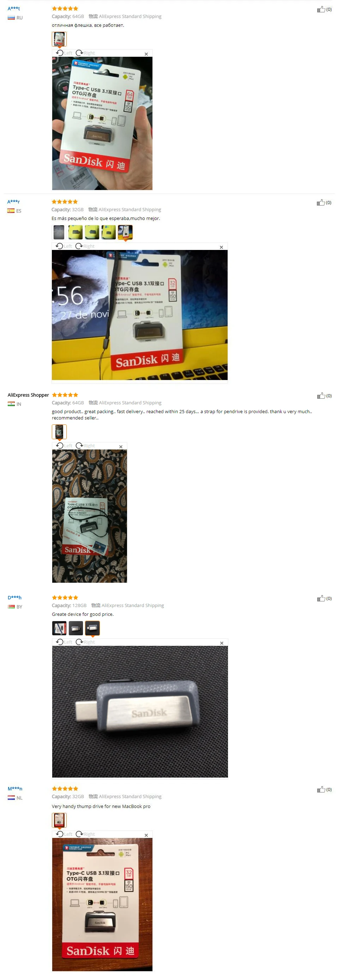Open reviewer profile M***n
This screenshot has width=343, height=980.
click(15, 789)
